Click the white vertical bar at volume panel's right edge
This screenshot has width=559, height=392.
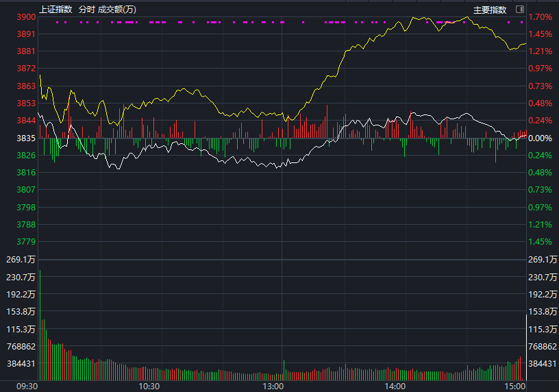pos(525,346)
